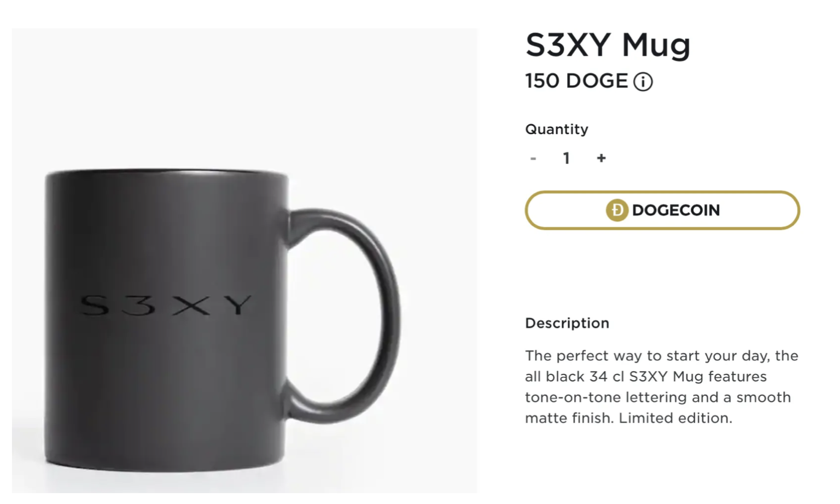The image size is (840, 504).
Task: Click the 150 DOGE price text
Action: [x=576, y=81]
